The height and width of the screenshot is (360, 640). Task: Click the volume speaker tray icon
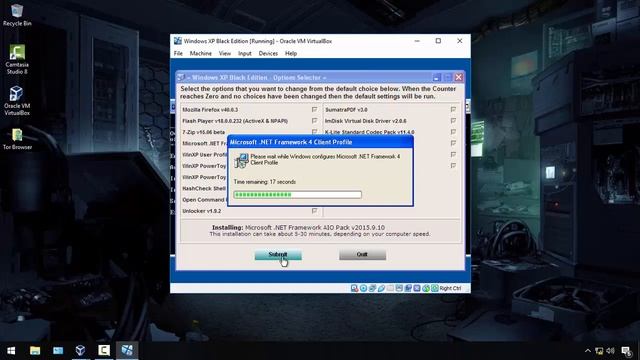click(x=610, y=351)
